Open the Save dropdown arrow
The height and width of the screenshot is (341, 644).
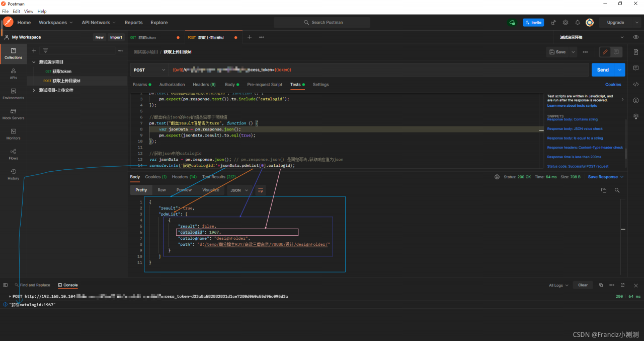click(573, 52)
